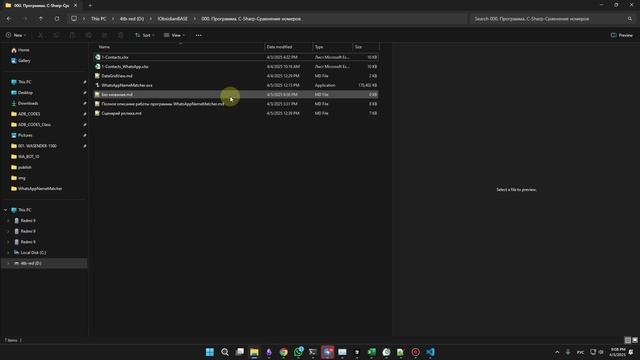The width and height of the screenshot is (640, 360).
Task: Select the file Сценарий ролика.md
Action: coord(236,113)
